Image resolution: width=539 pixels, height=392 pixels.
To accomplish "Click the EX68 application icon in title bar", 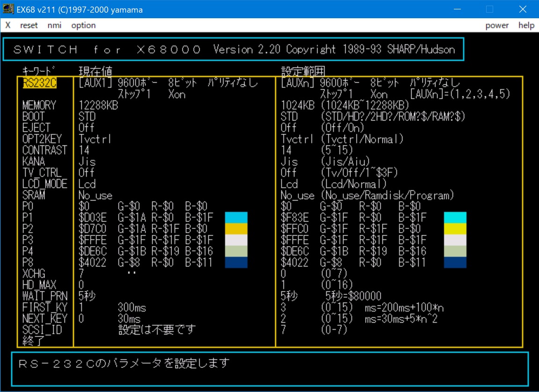I will tap(8, 9).
